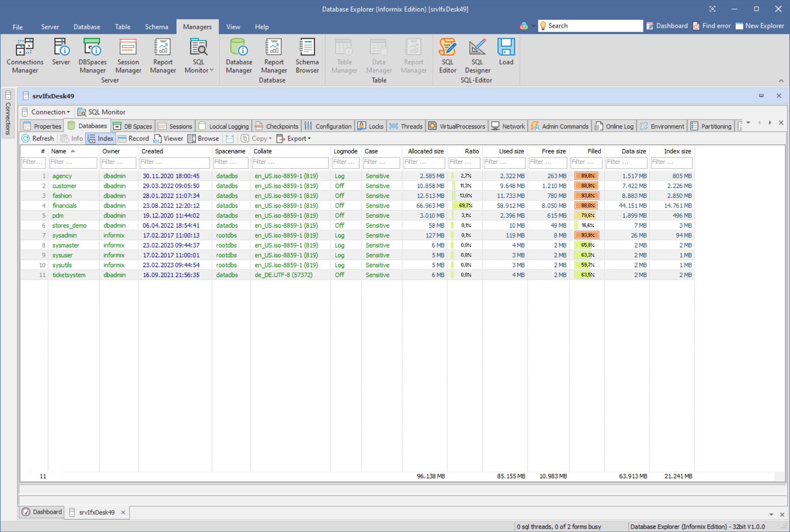The image size is (790, 532).
Task: Collapse the ribbon with the chevron
Action: (x=781, y=81)
